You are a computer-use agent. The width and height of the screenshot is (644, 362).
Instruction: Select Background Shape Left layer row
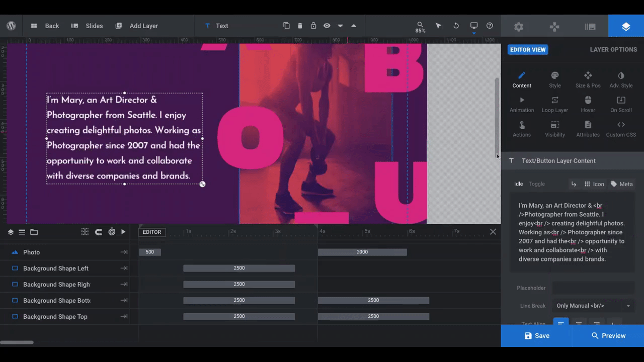[65, 268]
